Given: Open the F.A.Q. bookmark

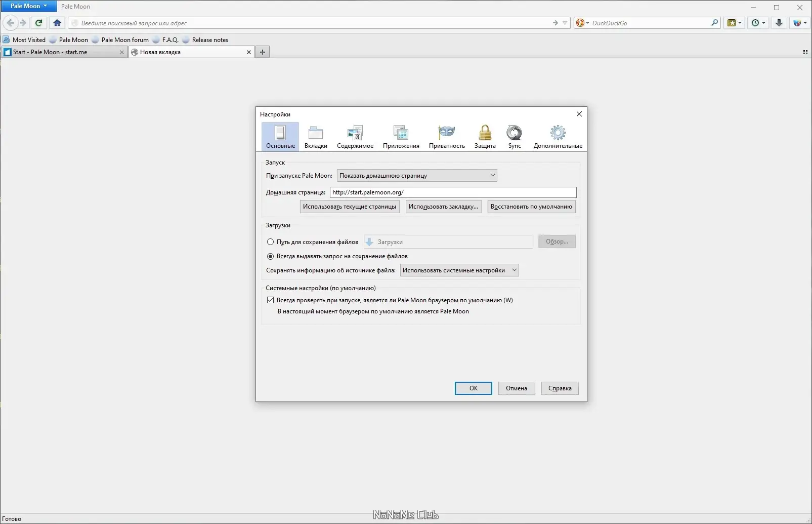Looking at the screenshot, I should tap(165, 40).
